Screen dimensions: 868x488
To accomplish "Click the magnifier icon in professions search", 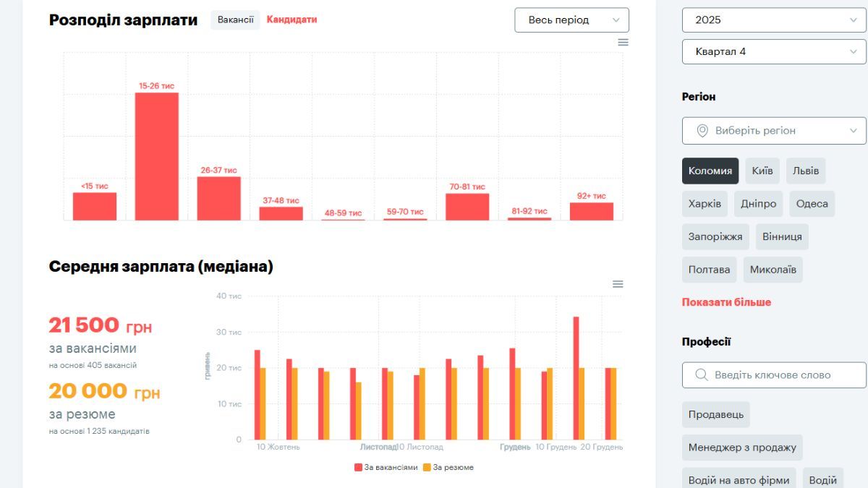I will coord(701,375).
